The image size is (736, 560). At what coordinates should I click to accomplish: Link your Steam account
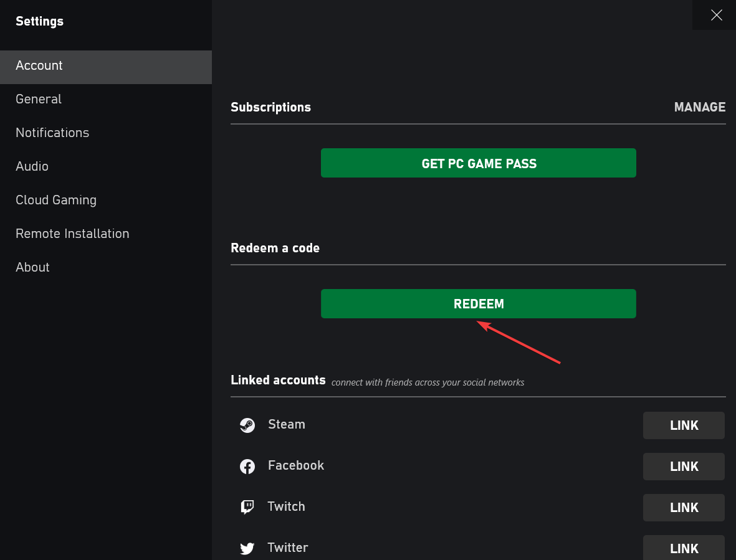[x=684, y=425]
